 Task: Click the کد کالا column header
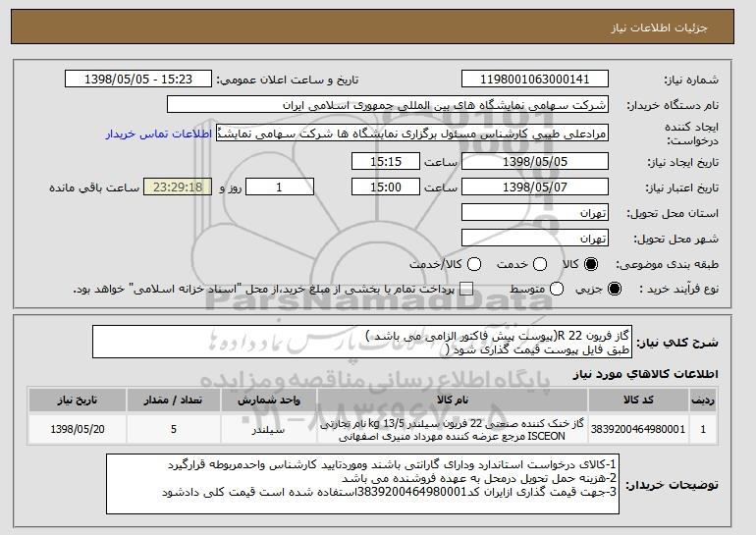pyautogui.click(x=638, y=401)
